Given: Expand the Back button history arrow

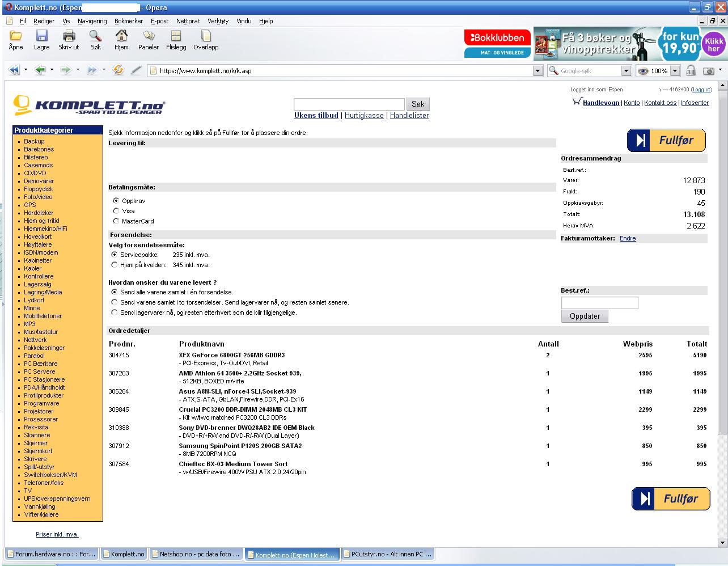Looking at the screenshot, I should click(x=52, y=70).
